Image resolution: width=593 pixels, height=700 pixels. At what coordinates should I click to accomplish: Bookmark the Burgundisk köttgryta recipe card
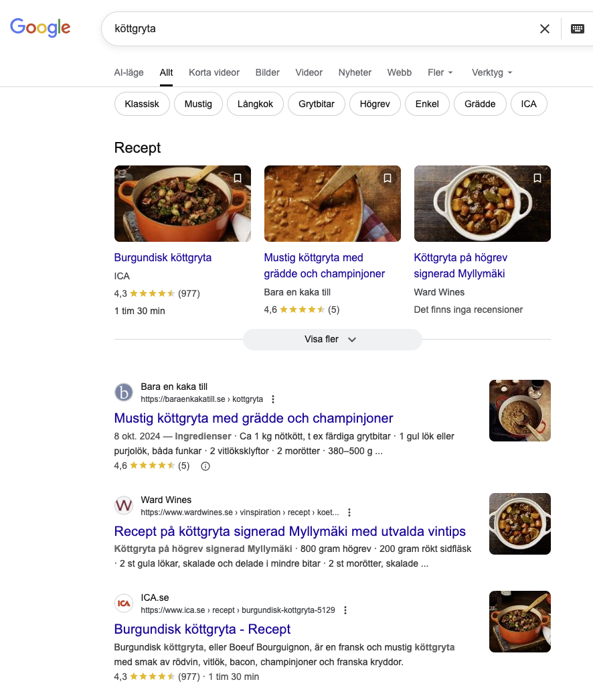237,178
